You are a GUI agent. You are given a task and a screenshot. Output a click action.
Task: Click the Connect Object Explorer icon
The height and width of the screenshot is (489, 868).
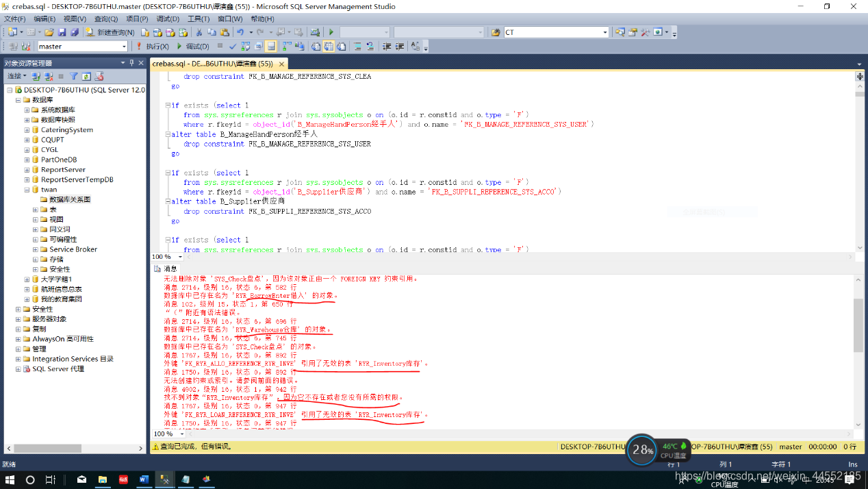coord(37,76)
